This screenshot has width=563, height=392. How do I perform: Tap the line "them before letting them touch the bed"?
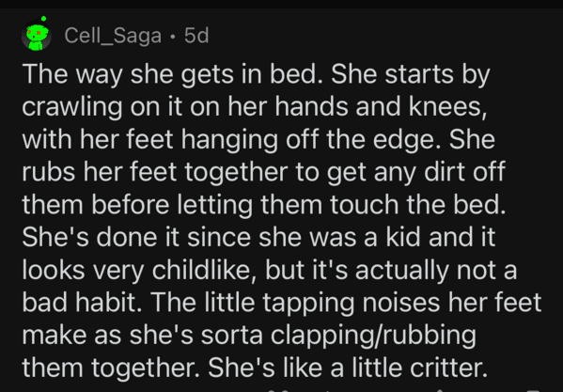pyautogui.click(x=264, y=205)
